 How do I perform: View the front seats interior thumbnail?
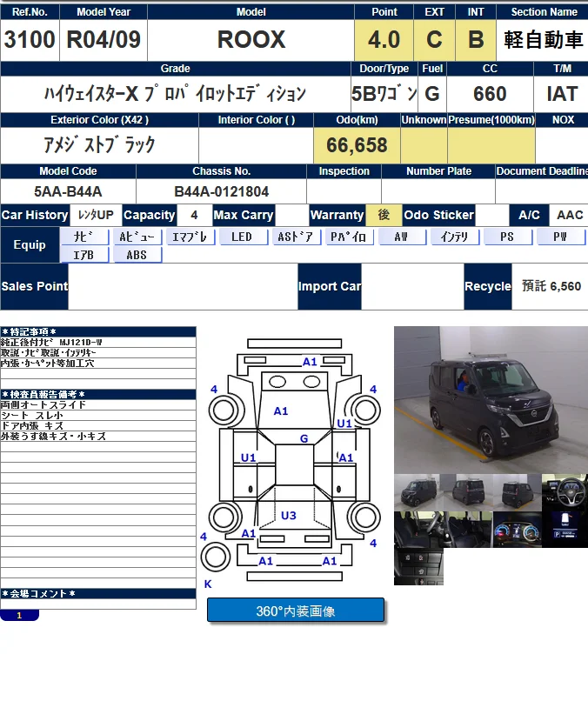(x=418, y=530)
